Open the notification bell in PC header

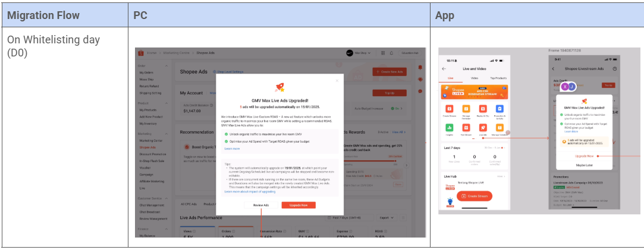click(x=391, y=53)
